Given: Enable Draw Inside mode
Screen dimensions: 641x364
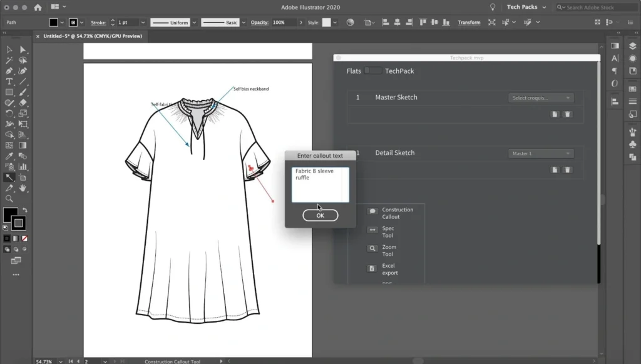Looking at the screenshot, I should [24, 249].
